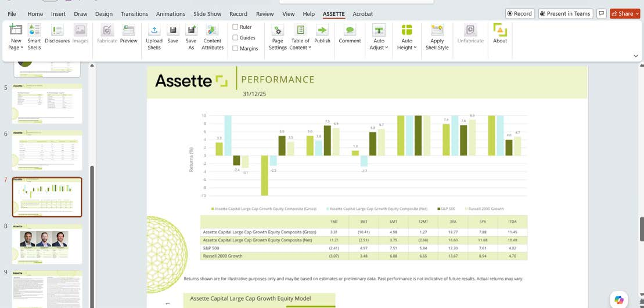Switch to the Review tab

click(x=265, y=14)
